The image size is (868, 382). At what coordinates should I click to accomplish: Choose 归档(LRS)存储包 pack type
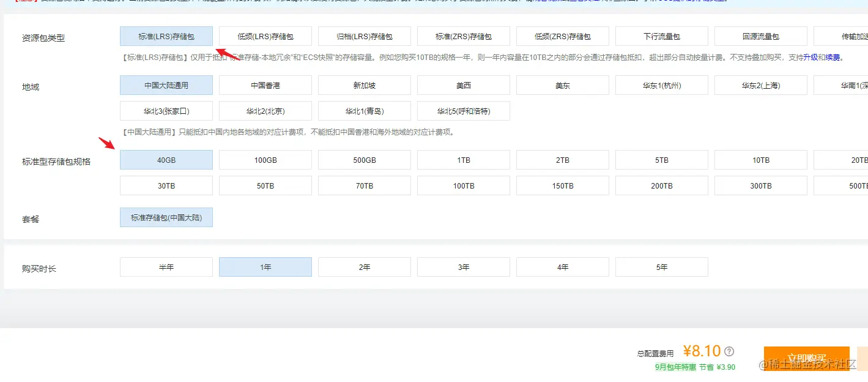coord(365,37)
